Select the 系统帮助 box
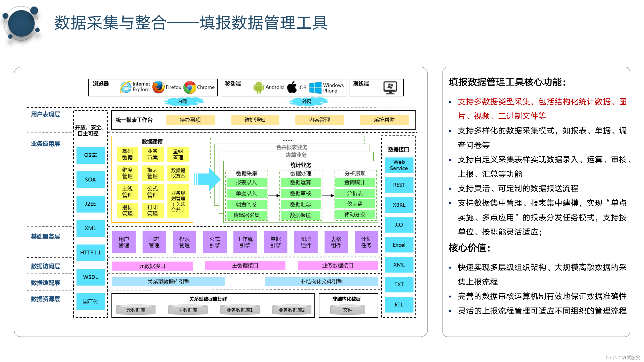Image resolution: width=644 pixels, height=362 pixels. click(x=384, y=120)
